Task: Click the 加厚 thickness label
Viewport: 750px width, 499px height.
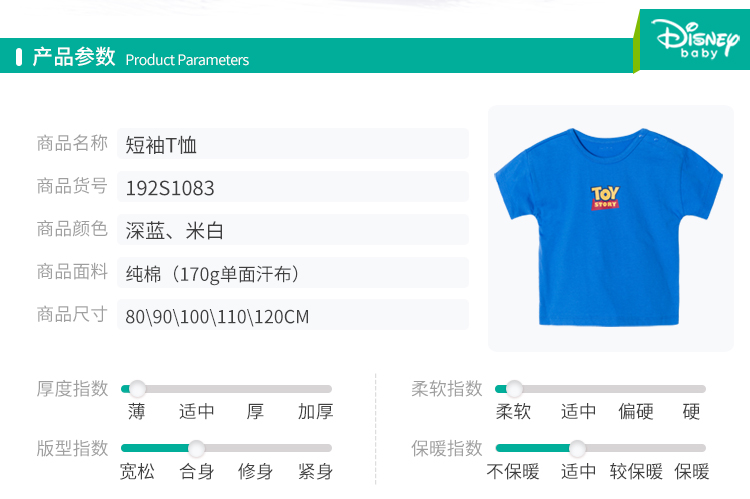Action: (315, 411)
